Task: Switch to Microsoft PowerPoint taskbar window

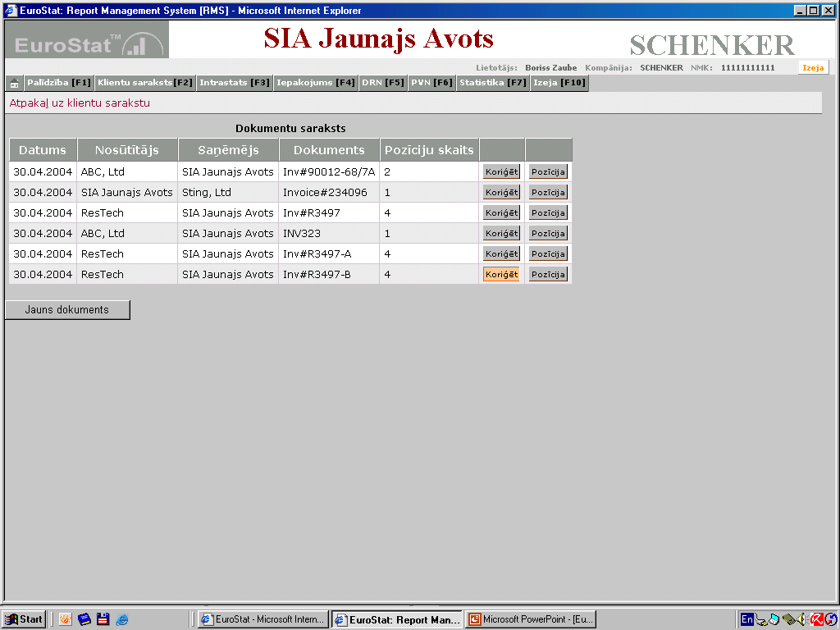Action: pyautogui.click(x=531, y=619)
